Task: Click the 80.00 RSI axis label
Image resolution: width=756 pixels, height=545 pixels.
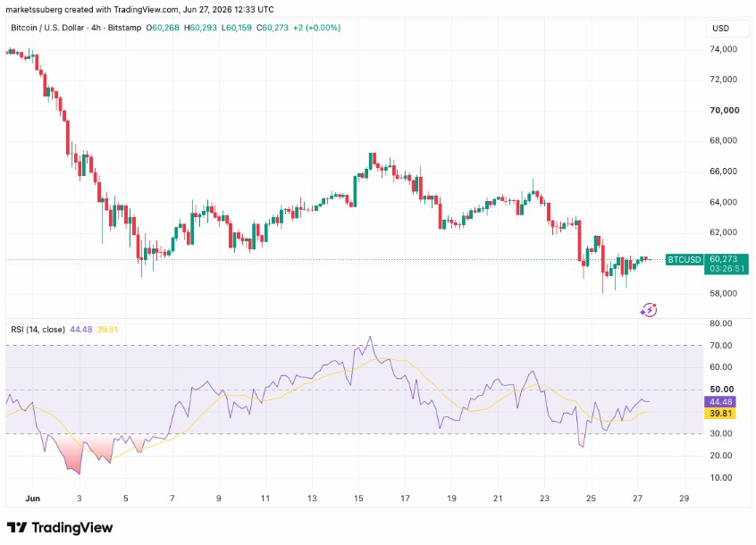Action: (x=721, y=323)
